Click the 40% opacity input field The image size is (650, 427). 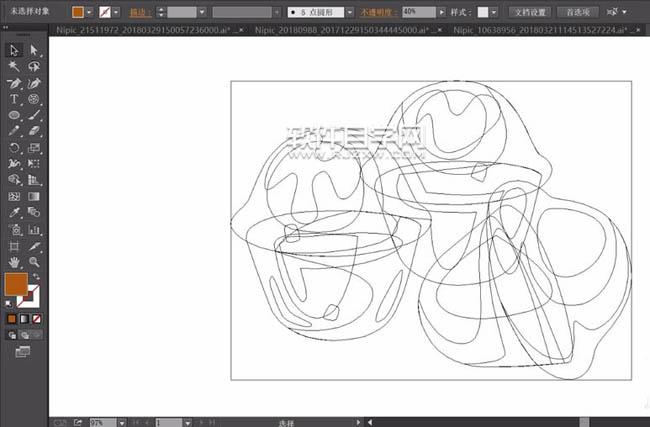(411, 12)
